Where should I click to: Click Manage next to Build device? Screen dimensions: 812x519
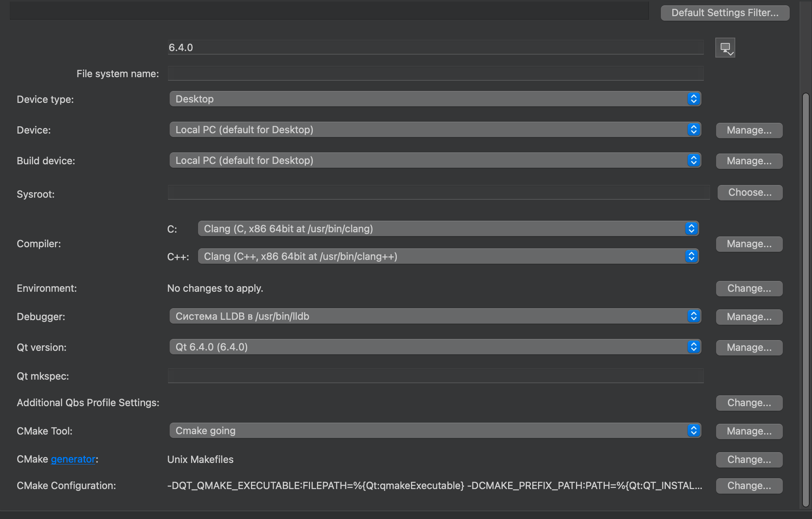tap(749, 161)
